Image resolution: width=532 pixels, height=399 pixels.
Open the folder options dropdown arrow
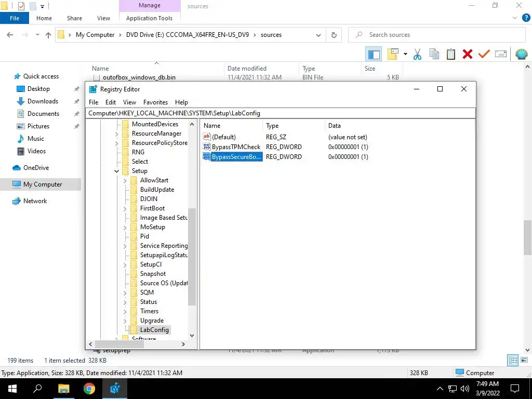tap(405, 54)
